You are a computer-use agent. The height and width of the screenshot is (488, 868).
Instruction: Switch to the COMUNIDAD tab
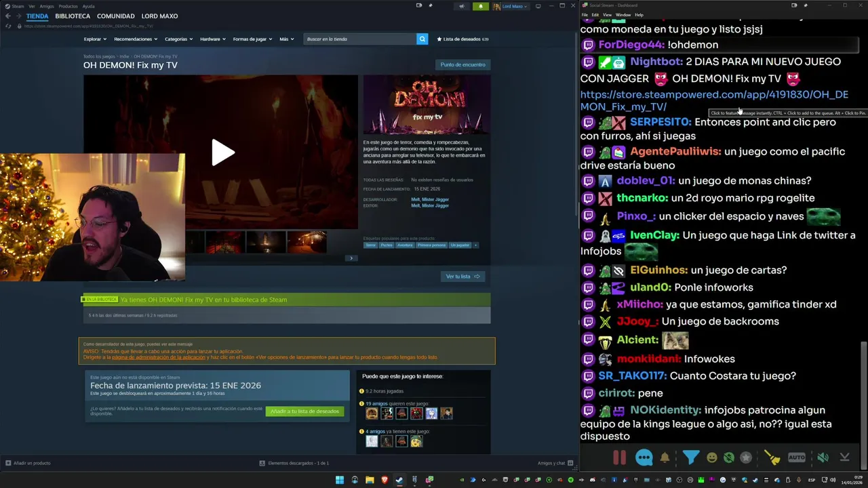click(x=115, y=16)
